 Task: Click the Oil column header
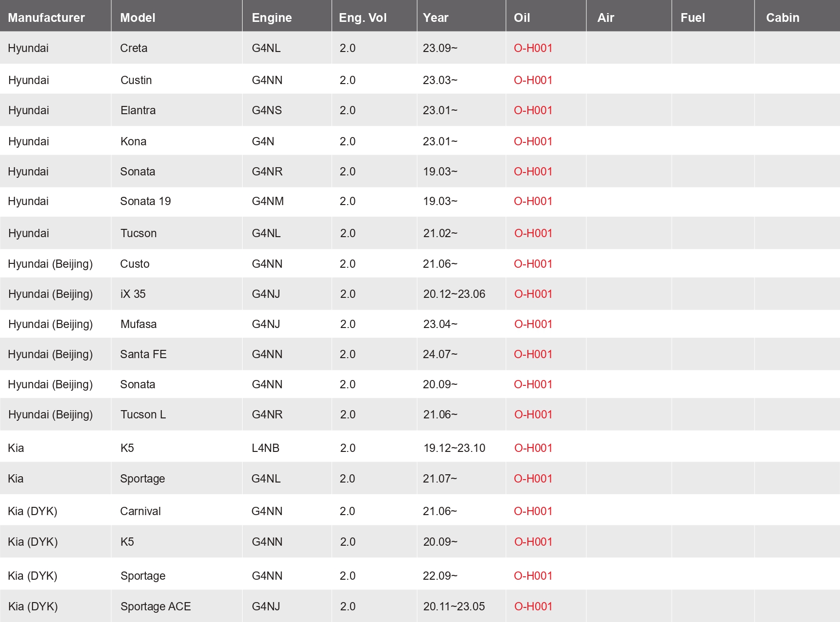[522, 17]
